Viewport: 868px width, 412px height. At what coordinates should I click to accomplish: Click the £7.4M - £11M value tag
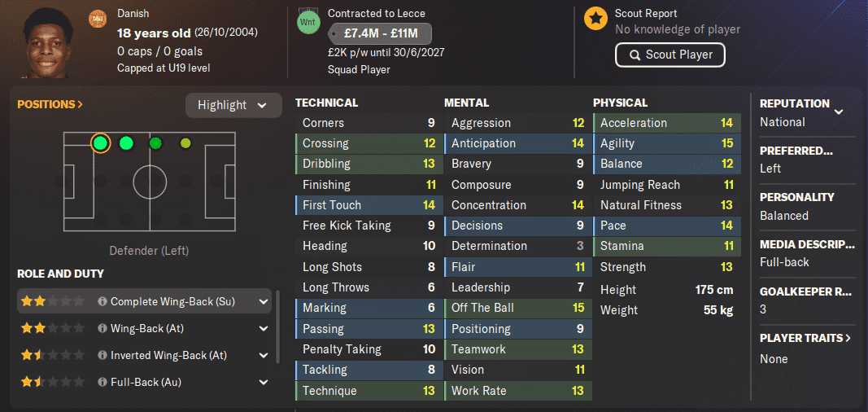(x=380, y=33)
